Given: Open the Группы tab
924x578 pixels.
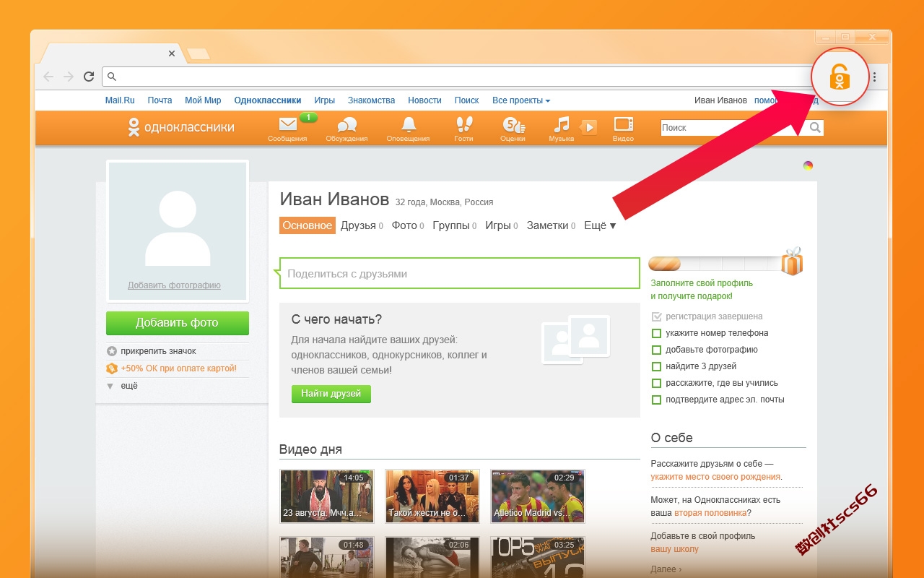Looking at the screenshot, I should point(455,225).
